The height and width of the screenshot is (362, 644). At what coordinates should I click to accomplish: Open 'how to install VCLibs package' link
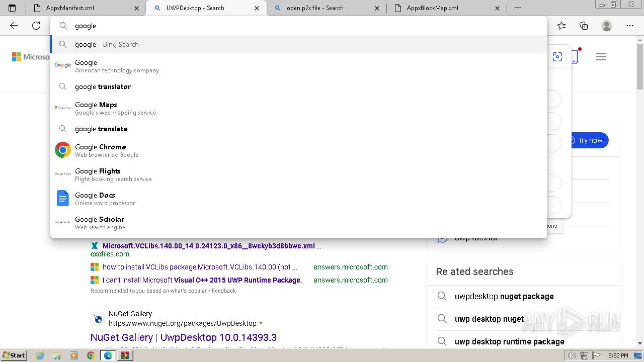(200, 267)
